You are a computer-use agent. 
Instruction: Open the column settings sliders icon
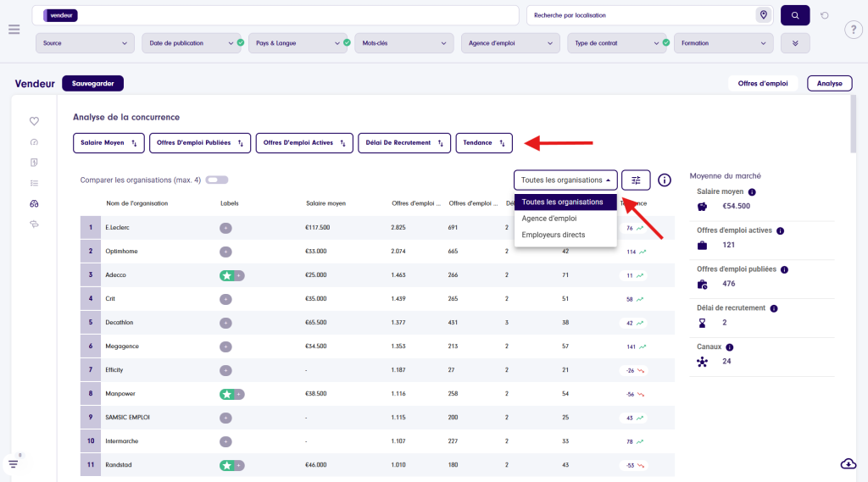pos(636,180)
